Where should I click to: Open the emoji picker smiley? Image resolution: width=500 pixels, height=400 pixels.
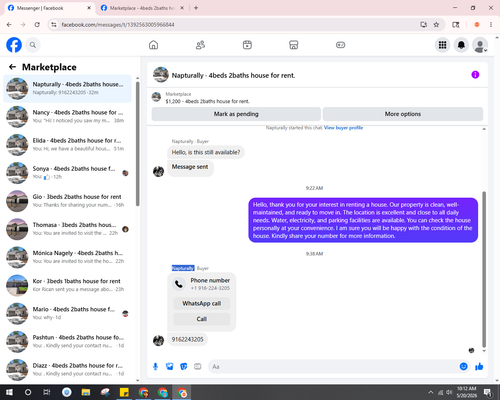pos(463,367)
